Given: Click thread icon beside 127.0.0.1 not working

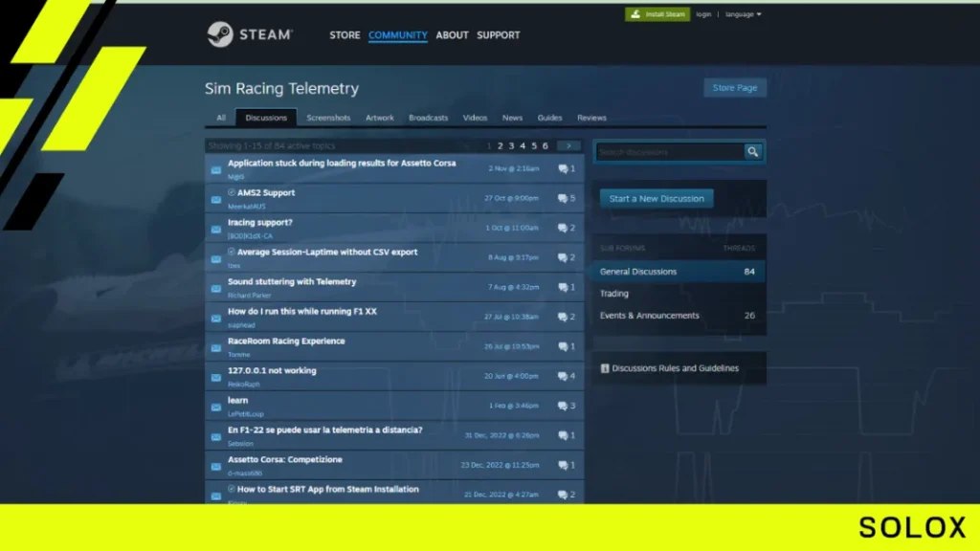Looking at the screenshot, I should (x=215, y=377).
